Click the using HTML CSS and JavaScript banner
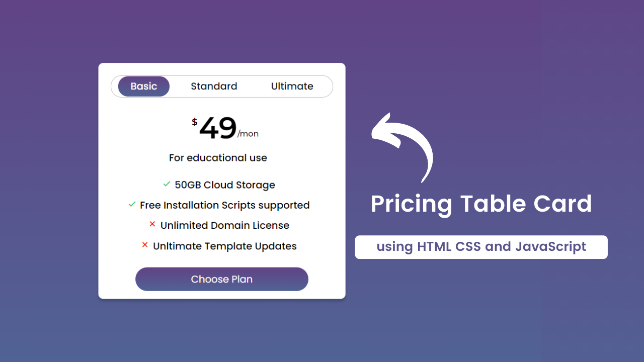Image resolution: width=644 pixels, height=362 pixels. [x=481, y=247]
